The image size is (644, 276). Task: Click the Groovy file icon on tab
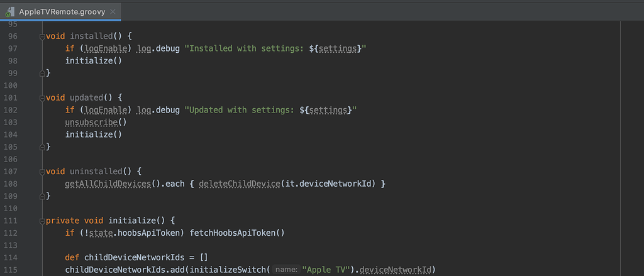tap(10, 12)
